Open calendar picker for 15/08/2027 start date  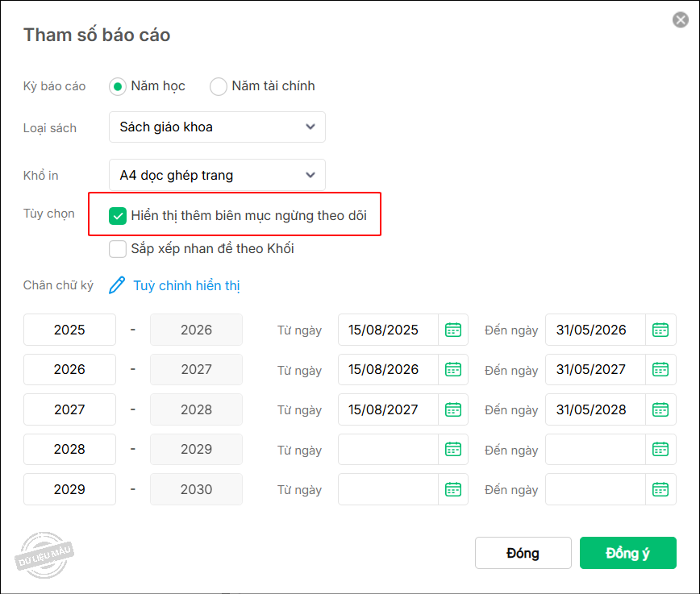pos(453,409)
